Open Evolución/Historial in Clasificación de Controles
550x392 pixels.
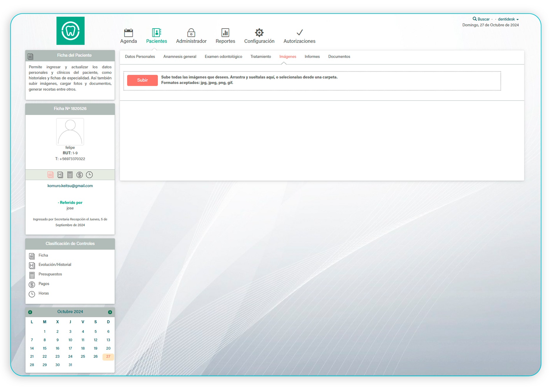tap(55, 265)
